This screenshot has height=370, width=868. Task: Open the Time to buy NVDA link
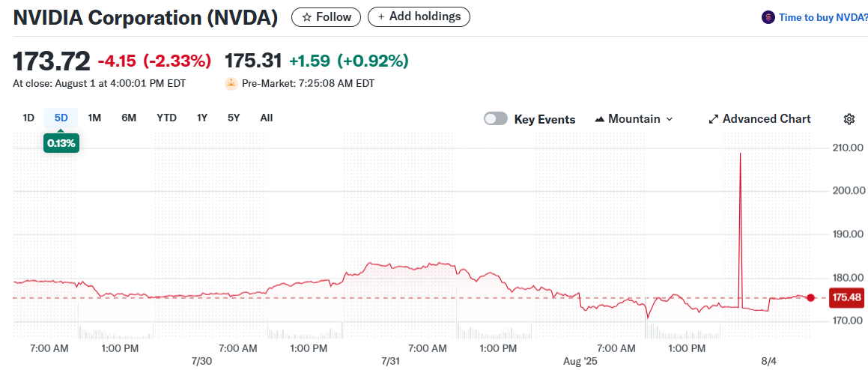click(823, 17)
